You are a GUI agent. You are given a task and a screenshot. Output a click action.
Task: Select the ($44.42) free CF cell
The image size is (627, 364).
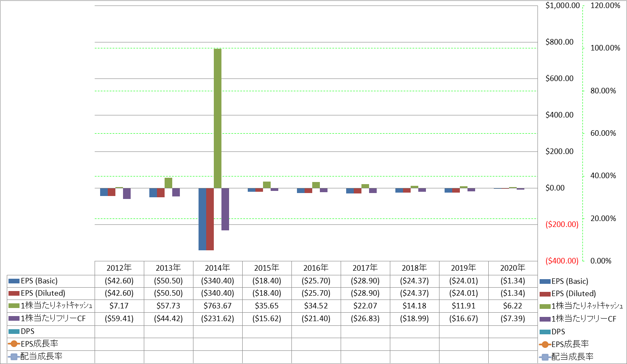[x=168, y=319]
